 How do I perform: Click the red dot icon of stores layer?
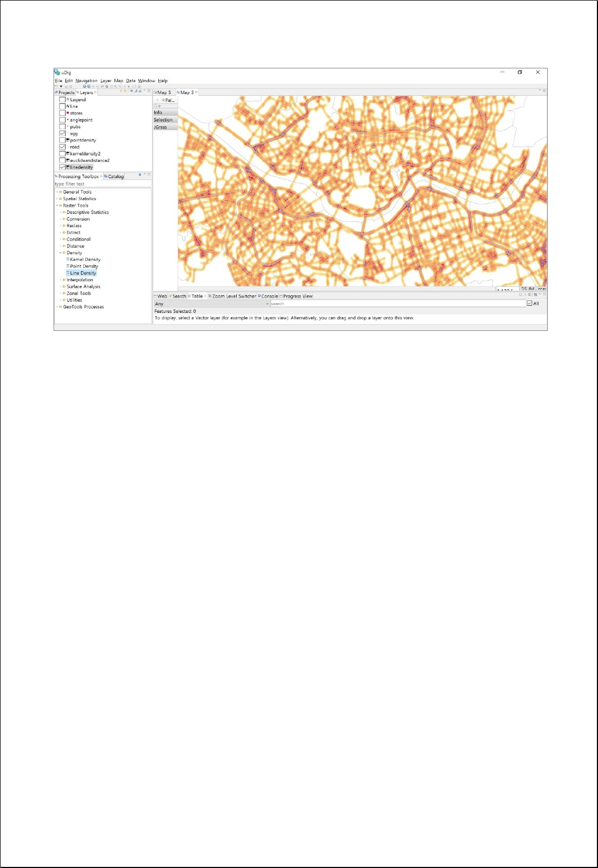(x=68, y=113)
